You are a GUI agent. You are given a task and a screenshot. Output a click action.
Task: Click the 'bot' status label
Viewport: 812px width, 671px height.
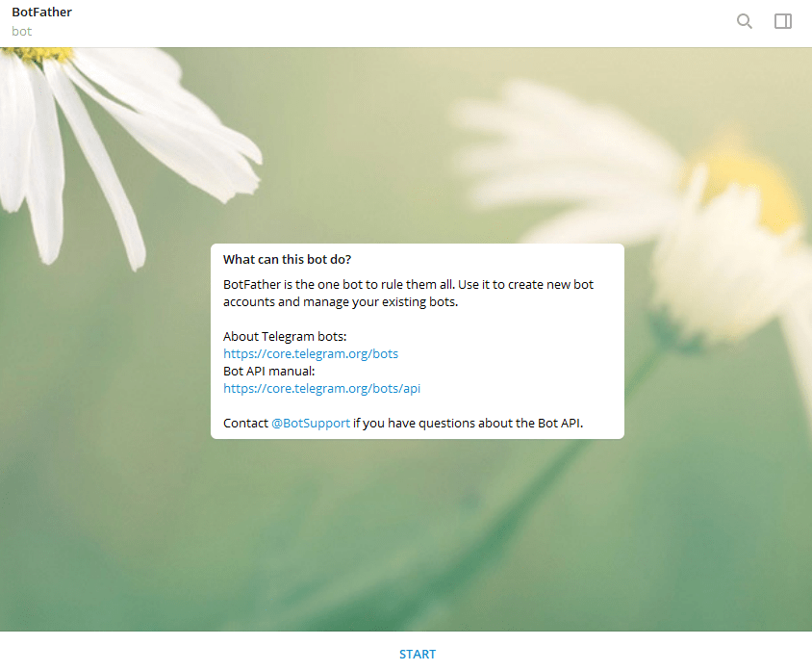(x=21, y=31)
